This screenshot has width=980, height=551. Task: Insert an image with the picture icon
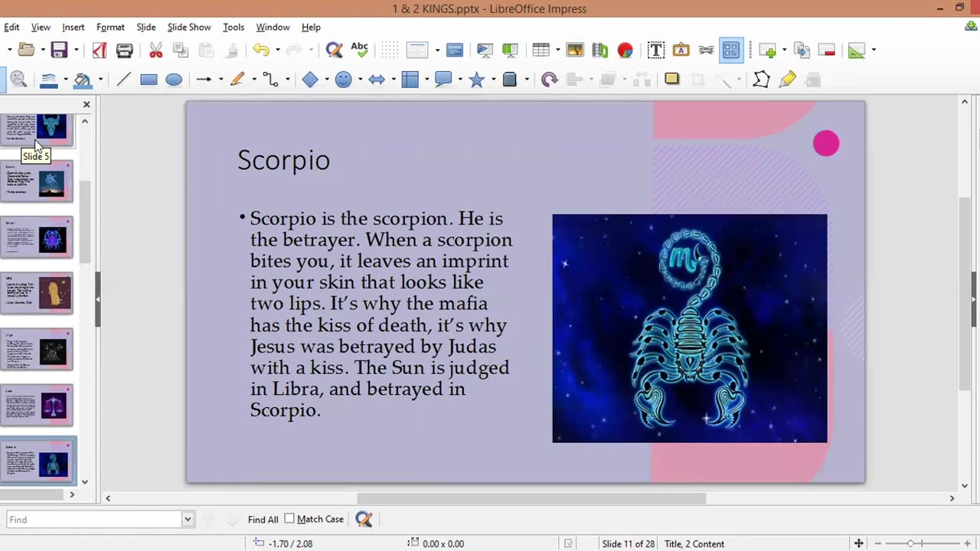point(575,51)
